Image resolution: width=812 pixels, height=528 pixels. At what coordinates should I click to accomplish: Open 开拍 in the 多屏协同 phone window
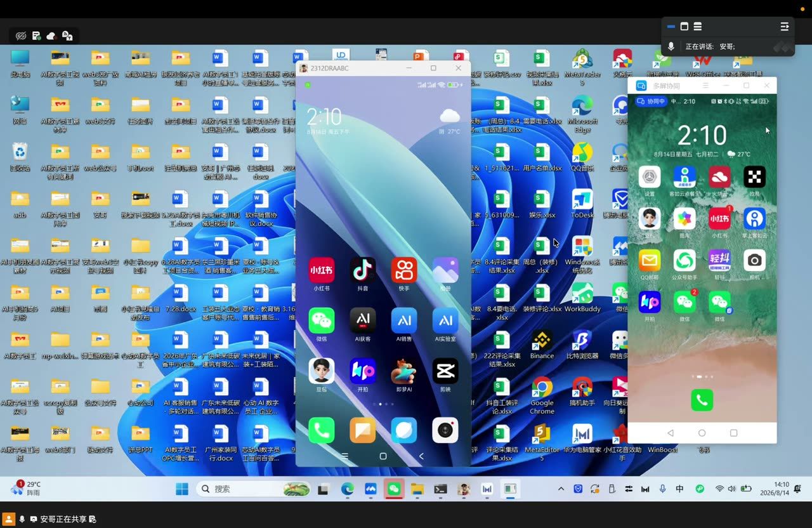pyautogui.click(x=650, y=302)
